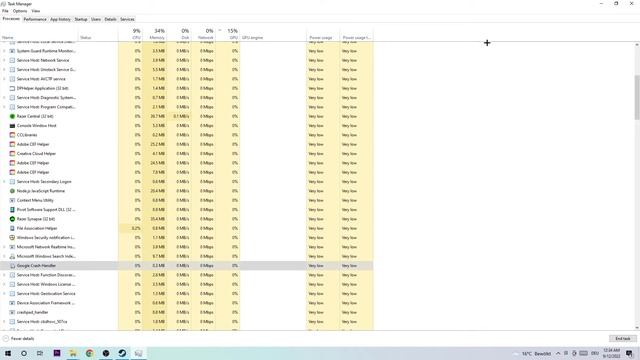Expand Service Host: Network Service
640x360 pixels.
[4, 60]
